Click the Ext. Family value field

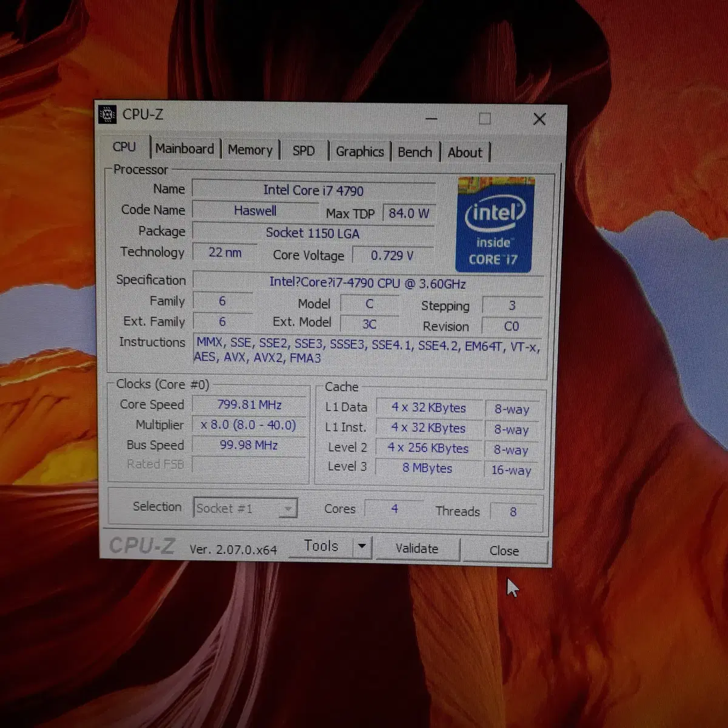(x=222, y=322)
